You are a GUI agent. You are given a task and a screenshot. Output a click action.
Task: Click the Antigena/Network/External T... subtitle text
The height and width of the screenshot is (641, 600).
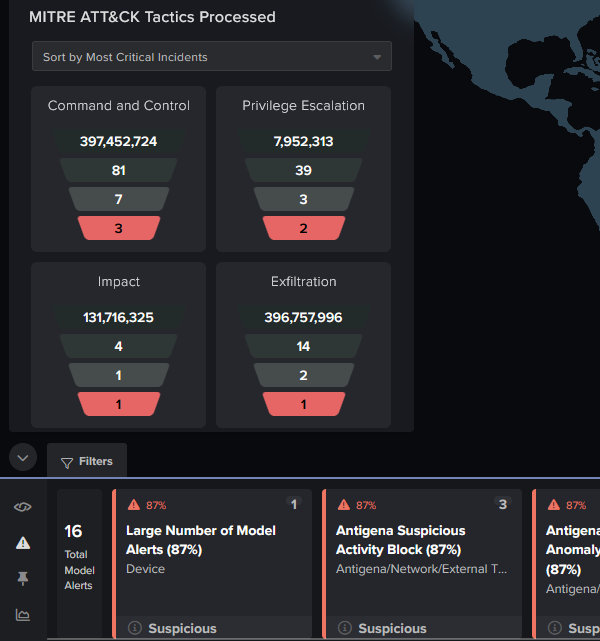tap(421, 569)
